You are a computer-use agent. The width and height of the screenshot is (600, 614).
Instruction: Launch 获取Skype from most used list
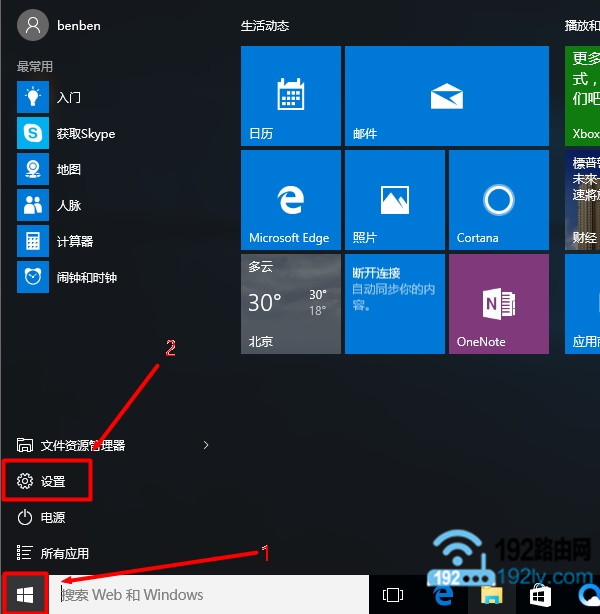85,134
